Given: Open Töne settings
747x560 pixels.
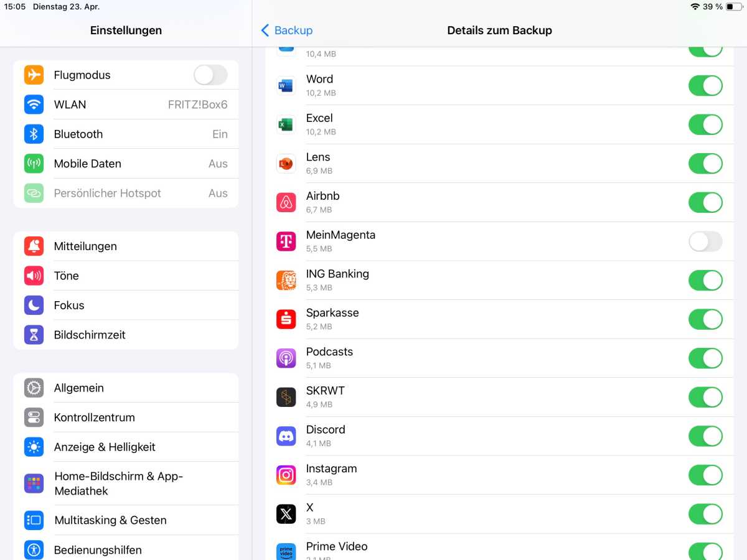Looking at the screenshot, I should point(126,276).
